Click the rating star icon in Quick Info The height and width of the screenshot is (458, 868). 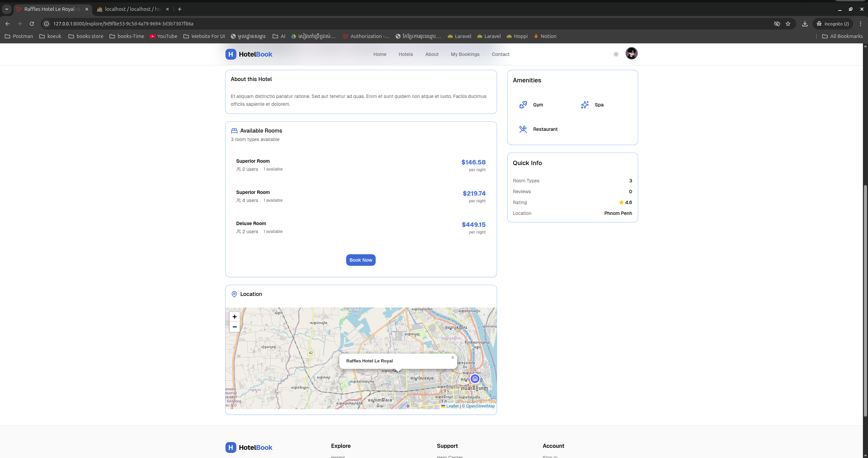click(x=621, y=202)
